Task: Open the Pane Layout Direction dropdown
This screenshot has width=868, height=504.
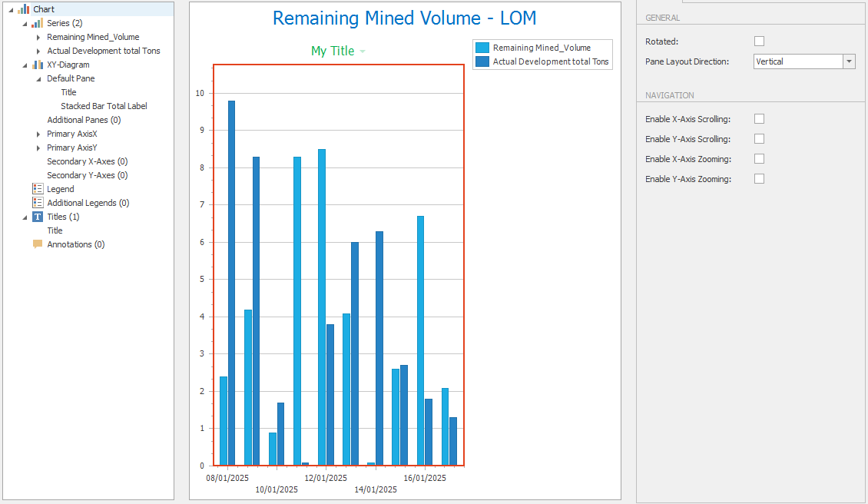Action: click(849, 61)
